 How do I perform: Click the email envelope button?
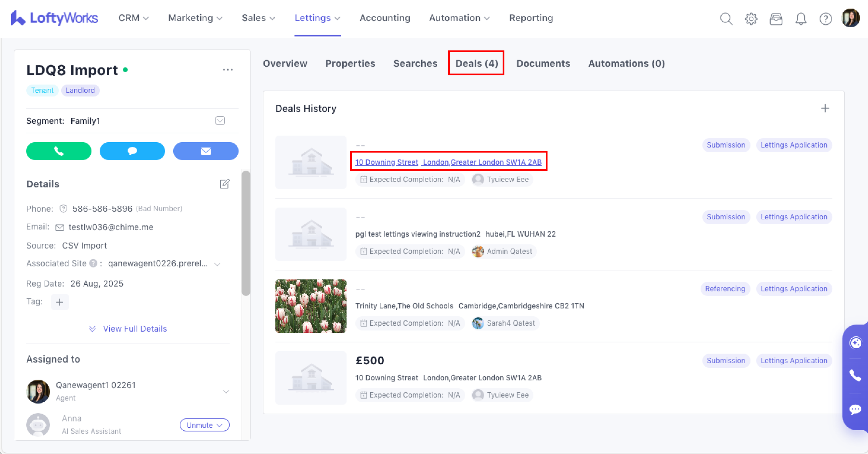point(205,151)
